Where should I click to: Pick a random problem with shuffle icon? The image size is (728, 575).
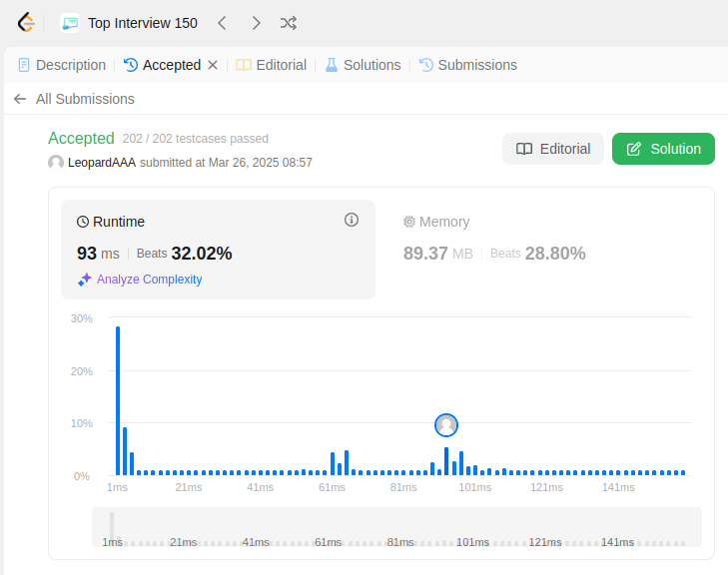pyautogui.click(x=289, y=23)
